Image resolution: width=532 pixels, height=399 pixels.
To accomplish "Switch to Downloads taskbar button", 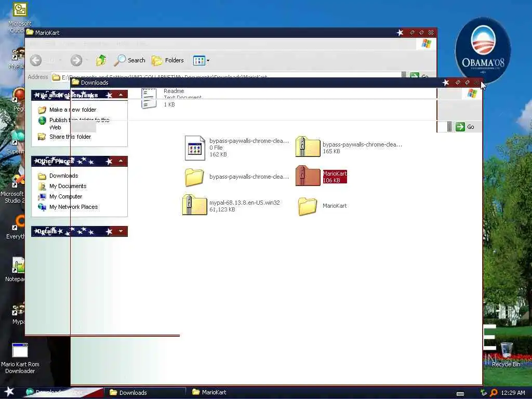I will [x=145, y=393].
